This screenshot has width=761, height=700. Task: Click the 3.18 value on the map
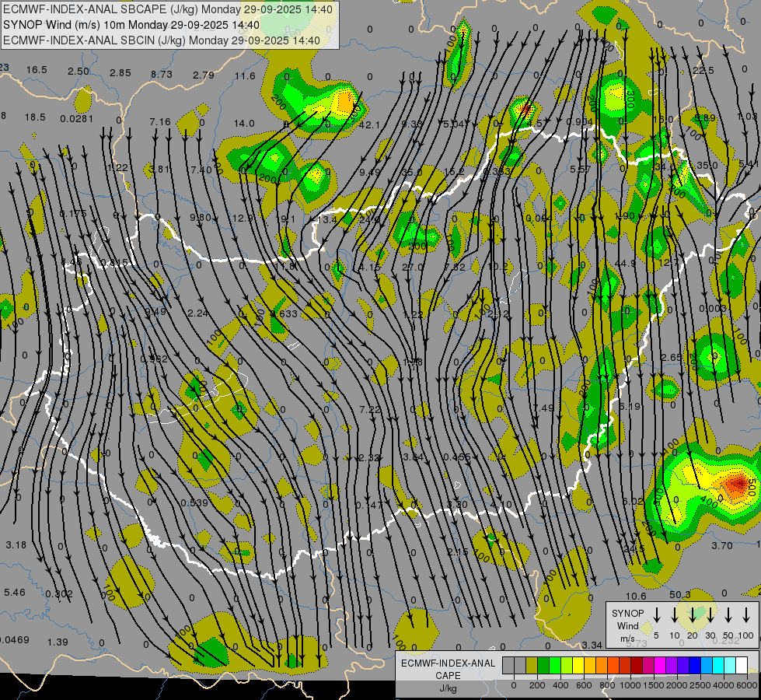coord(16,544)
